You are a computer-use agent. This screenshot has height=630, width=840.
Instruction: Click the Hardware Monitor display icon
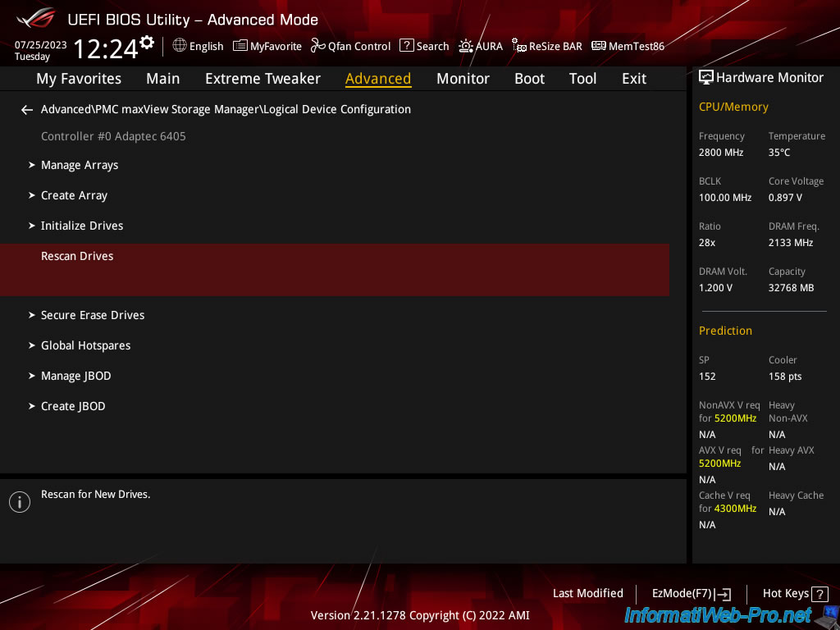(706, 77)
